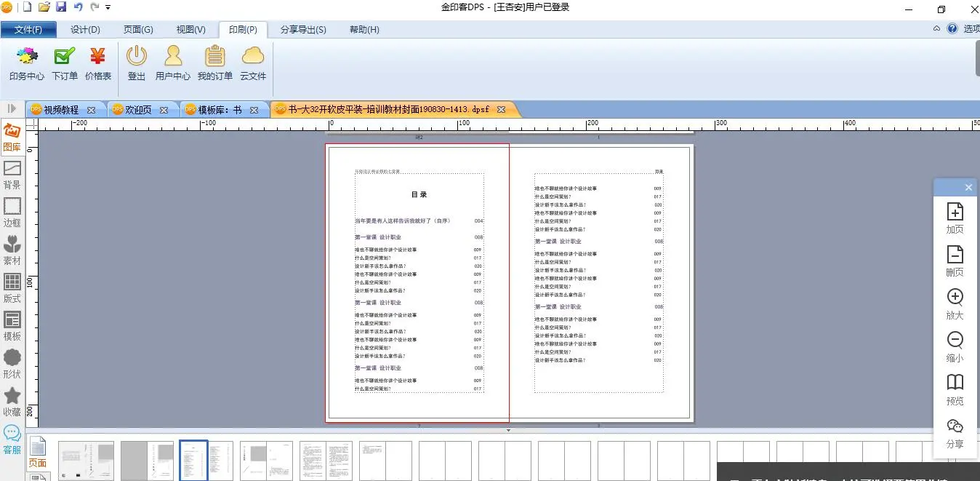Switch to the 设计(D) ribbon tab
The width and height of the screenshot is (980, 481).
[85, 30]
